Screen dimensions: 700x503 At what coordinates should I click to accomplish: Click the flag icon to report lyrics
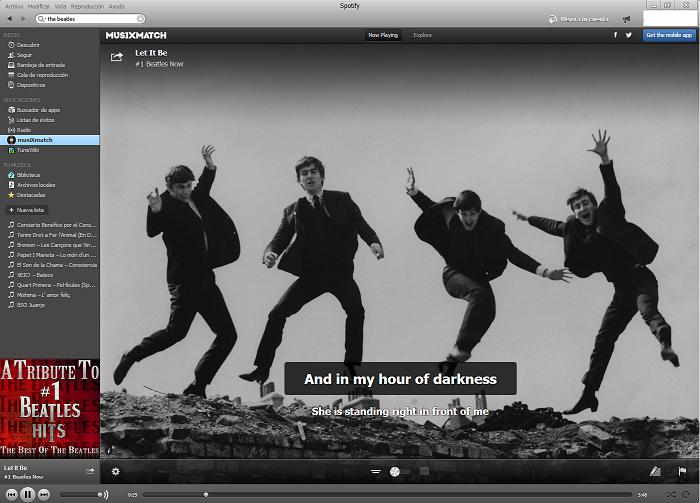click(682, 471)
